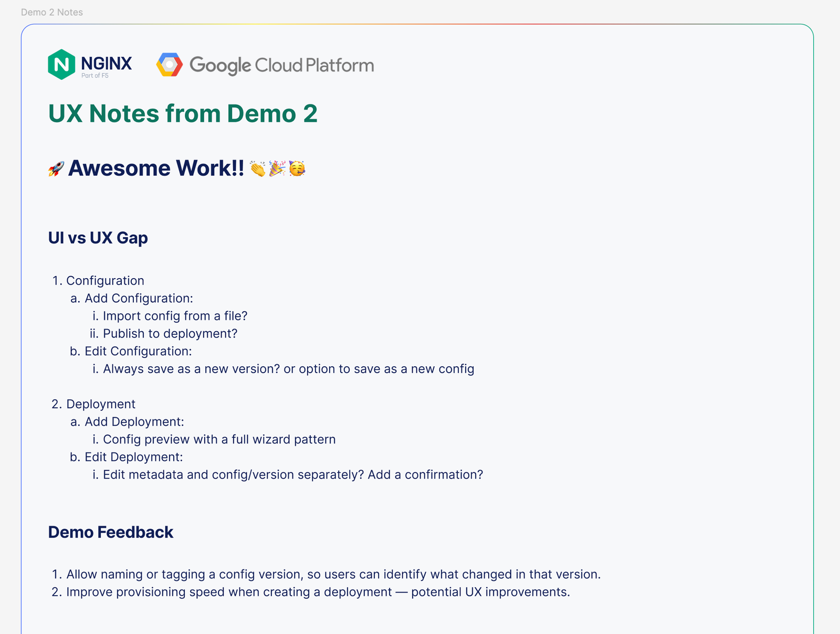
Task: Click the UX Notes from Demo 2 title
Action: [x=183, y=113]
